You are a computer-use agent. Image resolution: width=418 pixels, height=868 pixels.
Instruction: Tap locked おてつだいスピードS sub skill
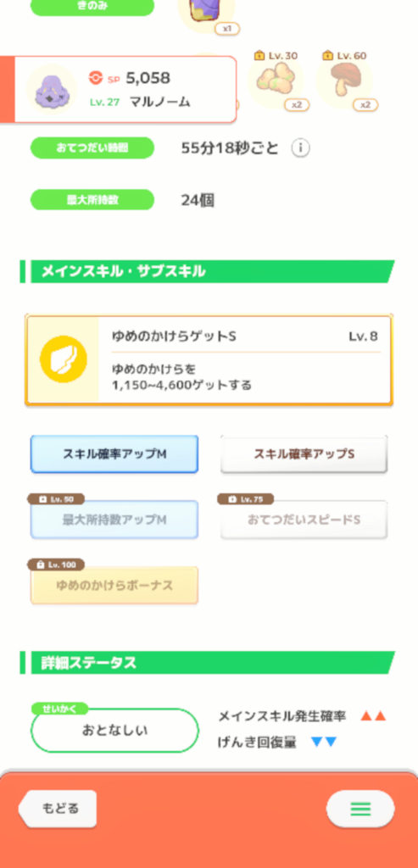[x=304, y=520]
